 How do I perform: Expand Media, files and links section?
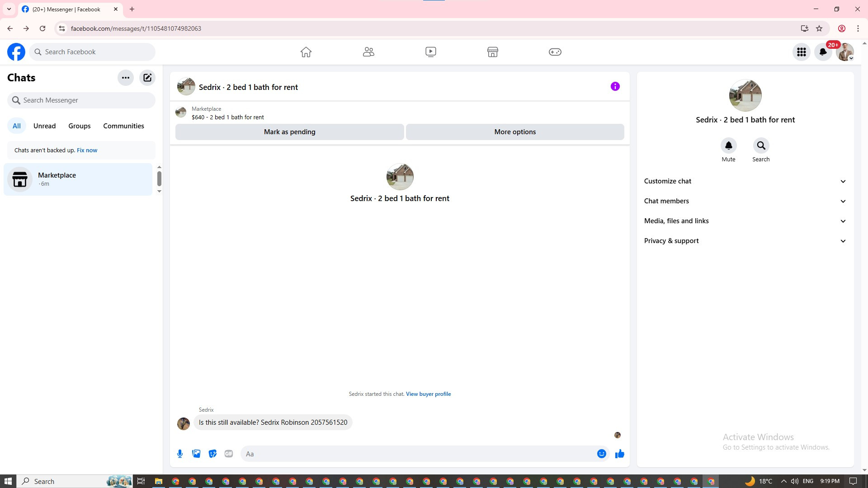[745, 221]
